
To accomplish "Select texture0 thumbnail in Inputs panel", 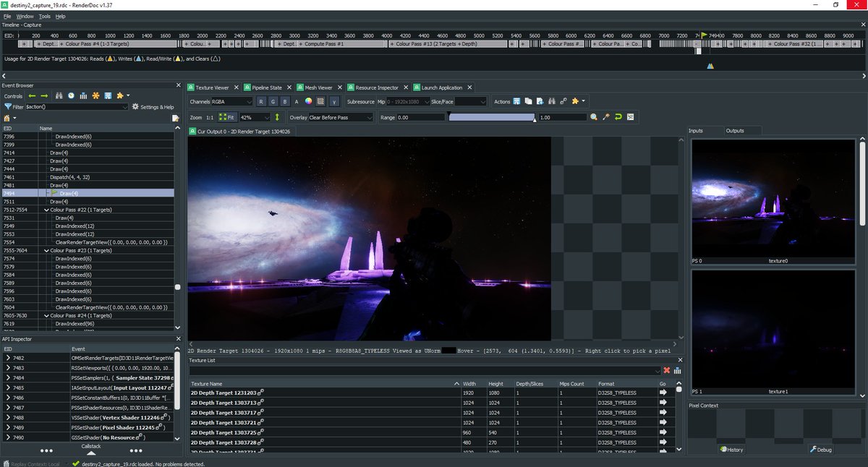I will (773, 201).
